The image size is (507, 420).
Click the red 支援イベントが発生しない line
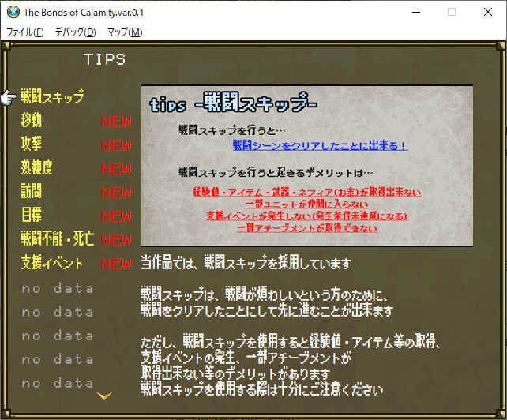tap(307, 216)
